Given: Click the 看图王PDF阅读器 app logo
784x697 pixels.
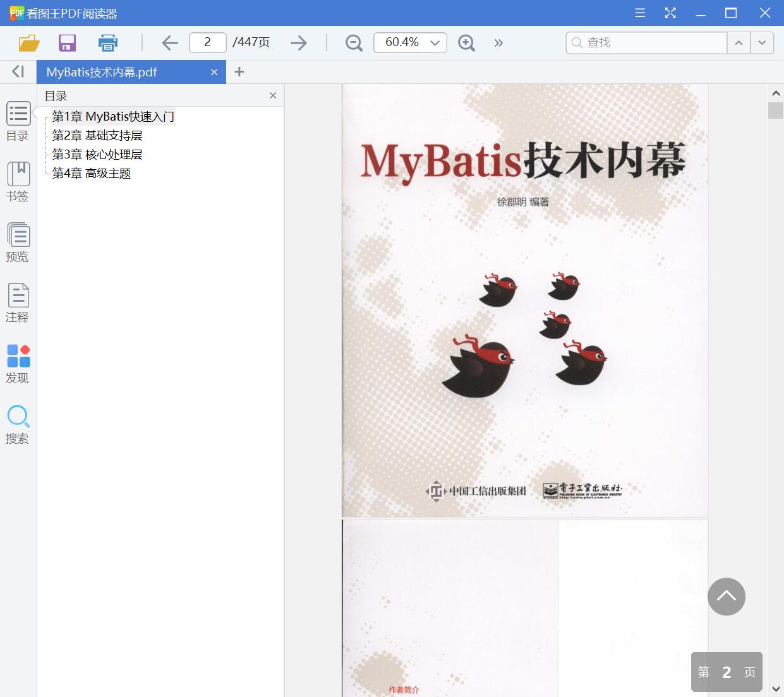Looking at the screenshot, I should [x=16, y=13].
